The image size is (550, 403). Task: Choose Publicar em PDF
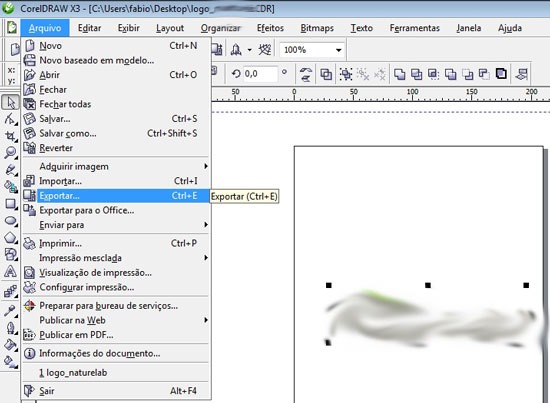(x=116, y=335)
